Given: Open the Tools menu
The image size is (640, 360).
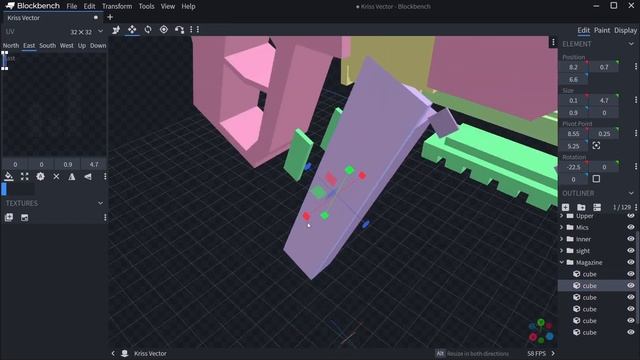Looking at the screenshot, I should coord(146,6).
